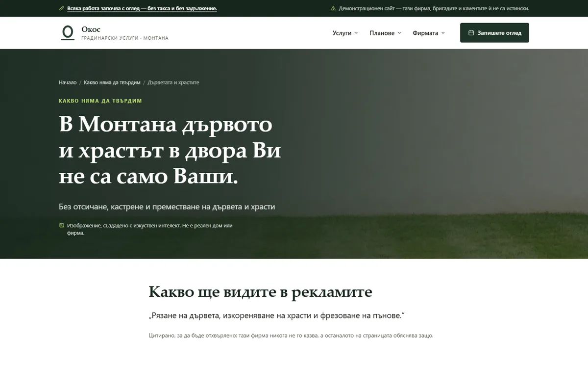This screenshot has height=368, width=588.
Task: Click the green КАКВО НЯМА ДА ТВЪРДИМ label
Action: point(100,101)
